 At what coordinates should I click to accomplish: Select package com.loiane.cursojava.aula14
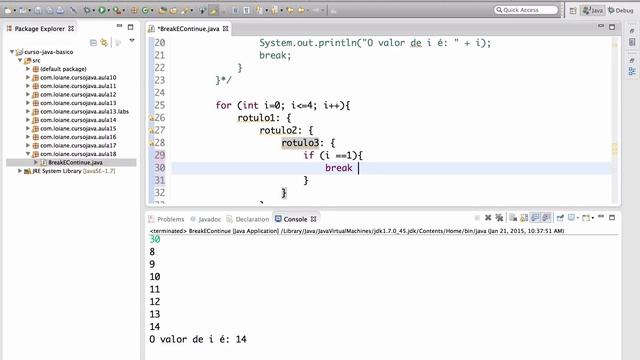pyautogui.click(x=78, y=120)
